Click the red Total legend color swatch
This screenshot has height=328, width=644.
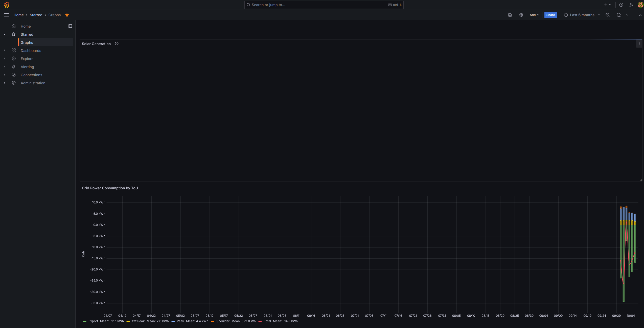[x=260, y=321]
